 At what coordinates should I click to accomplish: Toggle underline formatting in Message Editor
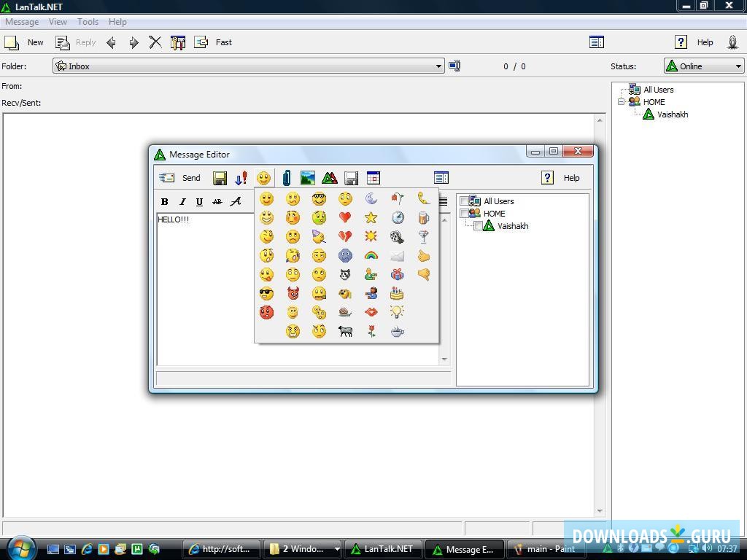point(200,201)
